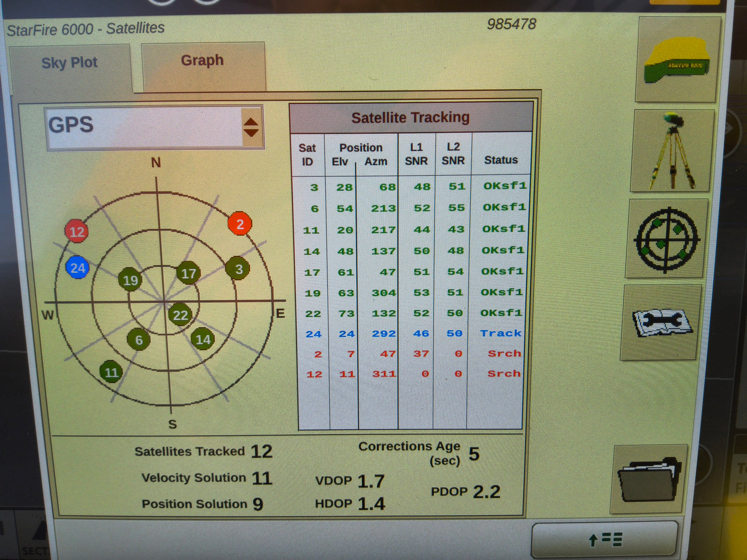This screenshot has height=560, width=747.
Task: Select blue satellite 24 on sky plot
Action: 78,268
